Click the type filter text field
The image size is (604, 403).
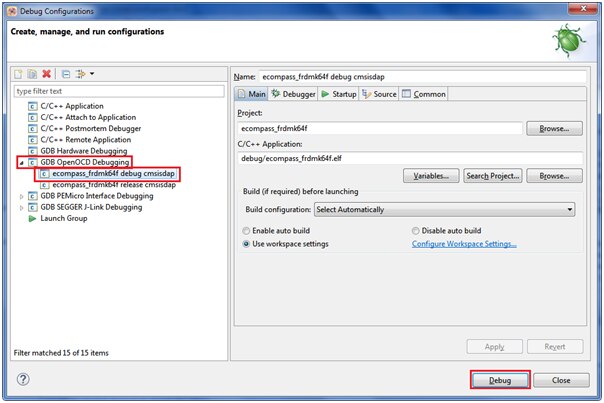[119, 91]
